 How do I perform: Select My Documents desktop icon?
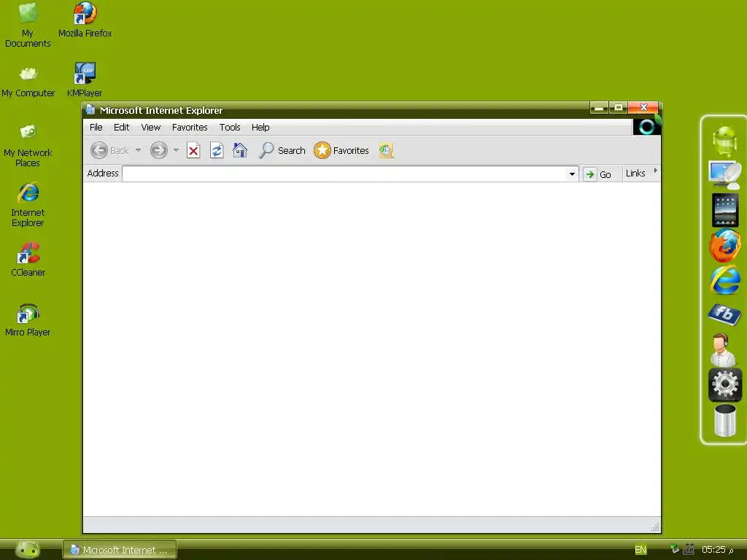pos(28,25)
